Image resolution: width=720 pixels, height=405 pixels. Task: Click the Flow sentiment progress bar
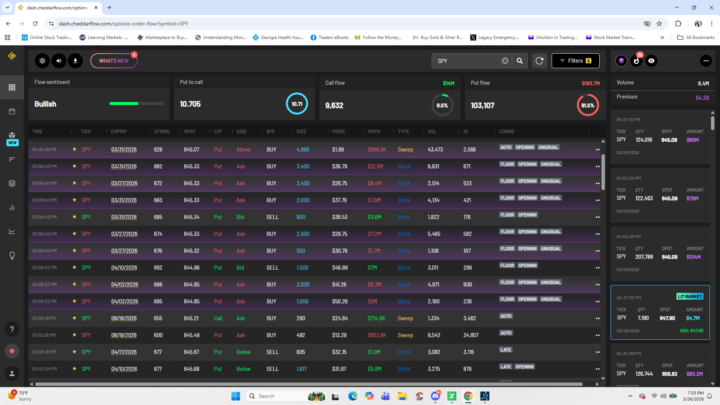136,104
